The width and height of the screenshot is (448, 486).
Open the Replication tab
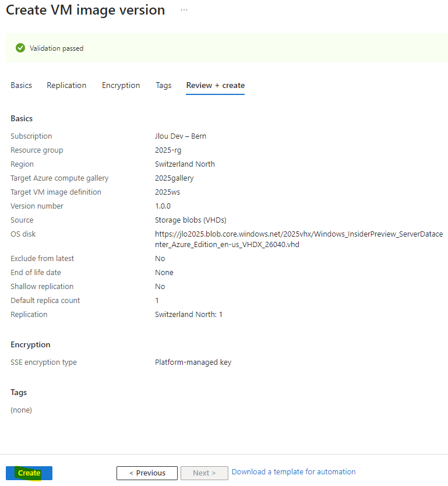(x=66, y=85)
